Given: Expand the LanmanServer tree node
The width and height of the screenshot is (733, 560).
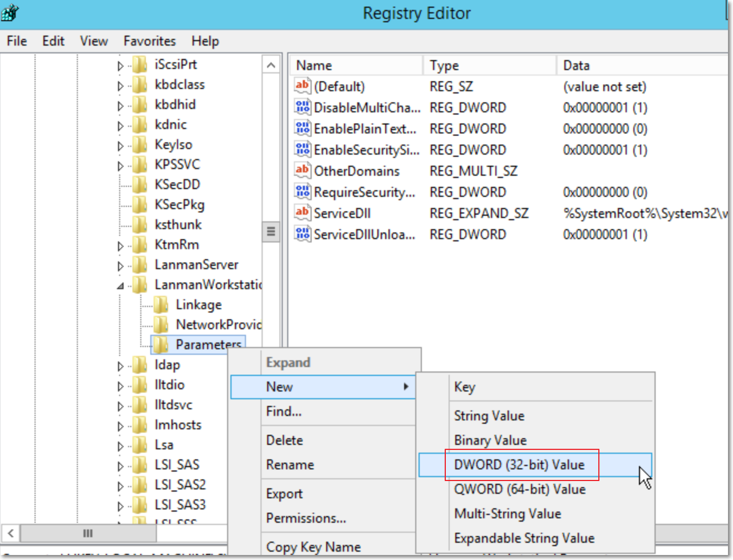Looking at the screenshot, I should point(120,266).
